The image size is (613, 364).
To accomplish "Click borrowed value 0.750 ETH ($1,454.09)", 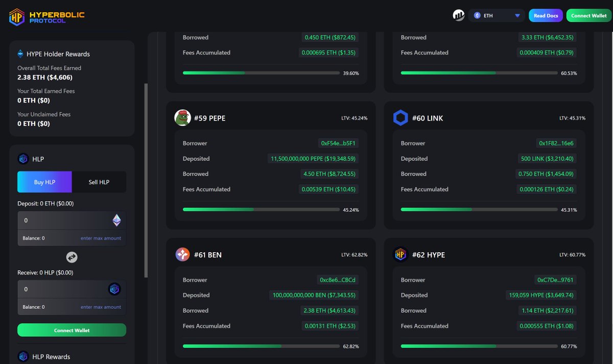I will 547,174.
